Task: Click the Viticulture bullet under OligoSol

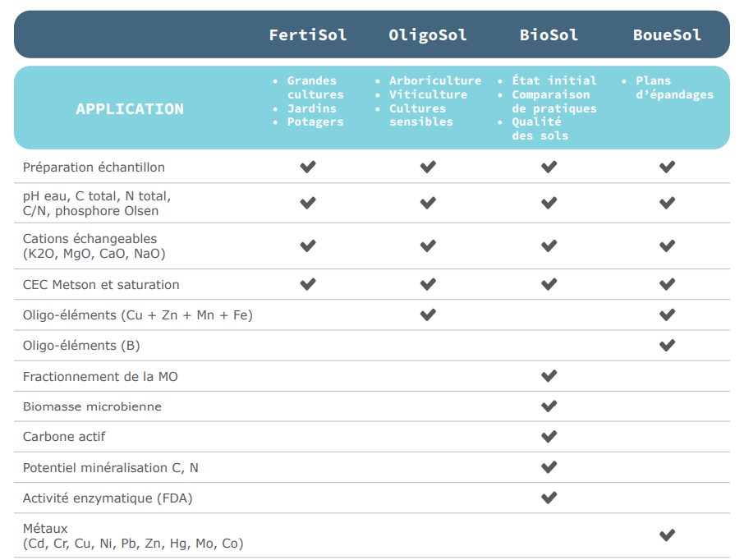Action: pyautogui.click(x=428, y=94)
